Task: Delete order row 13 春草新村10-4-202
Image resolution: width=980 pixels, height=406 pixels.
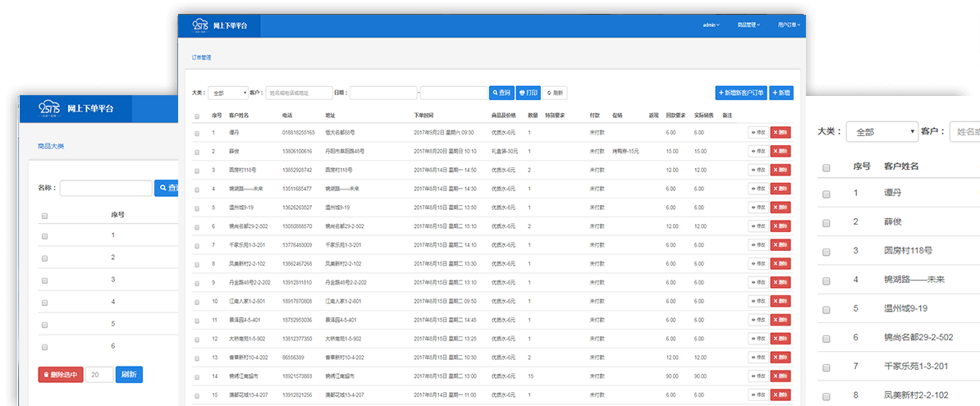Action: click(x=781, y=358)
